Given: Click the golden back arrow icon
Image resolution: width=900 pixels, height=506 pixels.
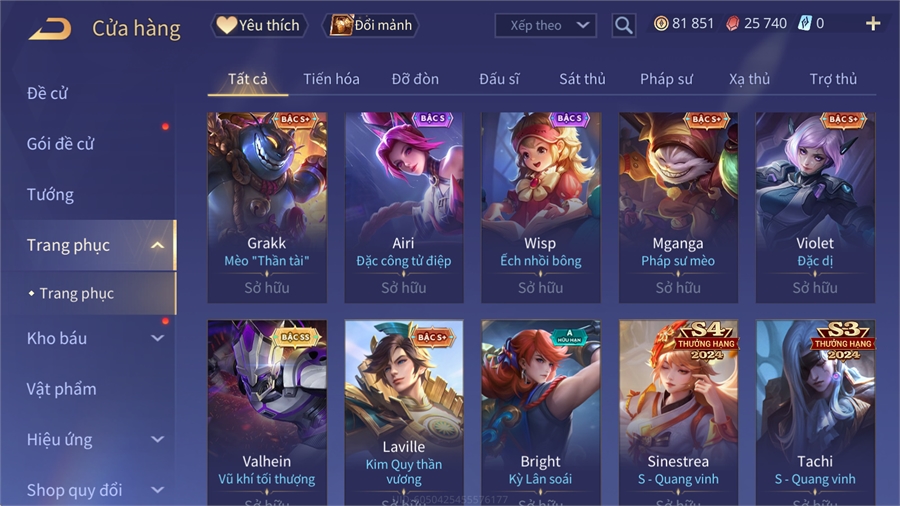Looking at the screenshot, I should (51, 28).
